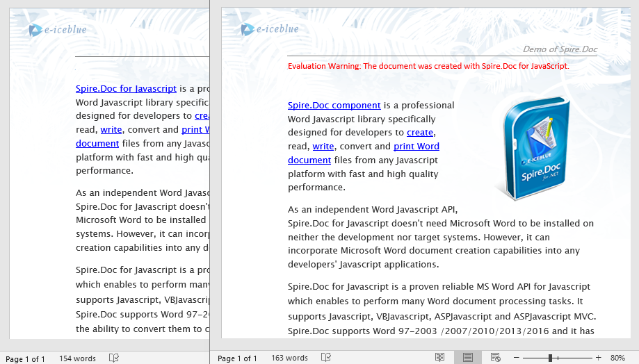The width and height of the screenshot is (639, 364).
Task: Follow the 'document' link in right document
Action: click(309, 160)
